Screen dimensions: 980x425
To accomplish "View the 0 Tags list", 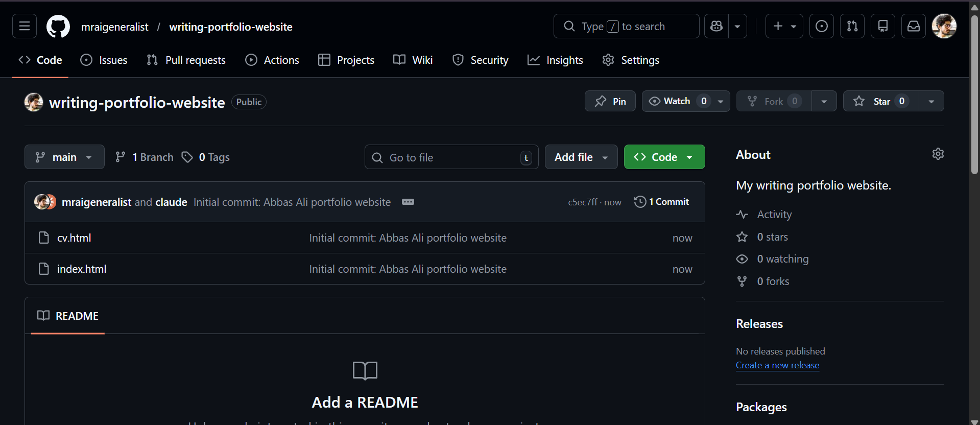I will [206, 157].
